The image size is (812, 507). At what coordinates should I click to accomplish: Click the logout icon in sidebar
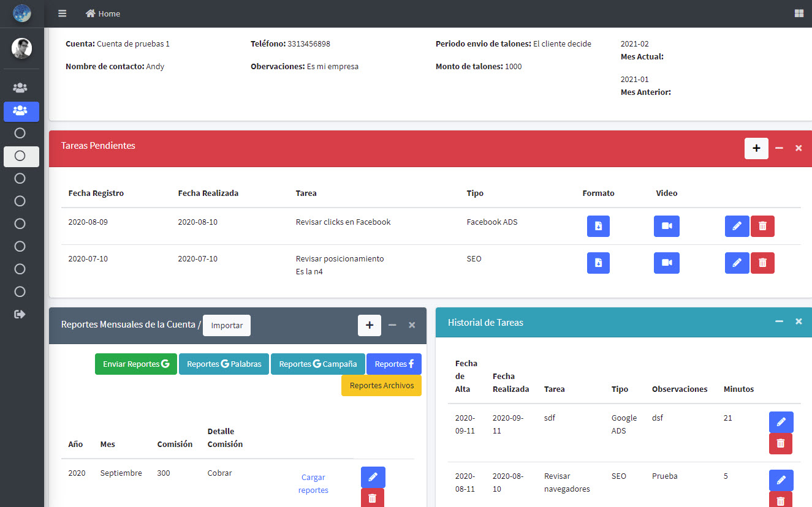coord(20,314)
